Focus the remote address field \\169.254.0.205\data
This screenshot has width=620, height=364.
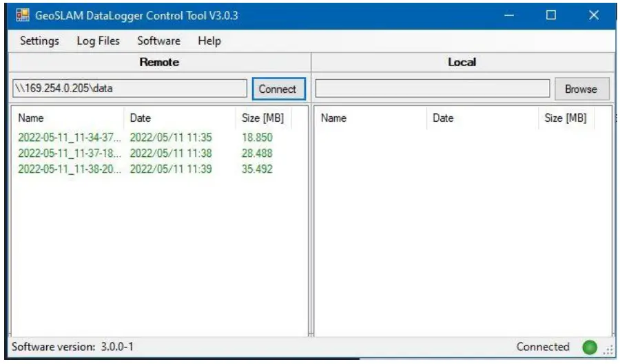coord(130,89)
